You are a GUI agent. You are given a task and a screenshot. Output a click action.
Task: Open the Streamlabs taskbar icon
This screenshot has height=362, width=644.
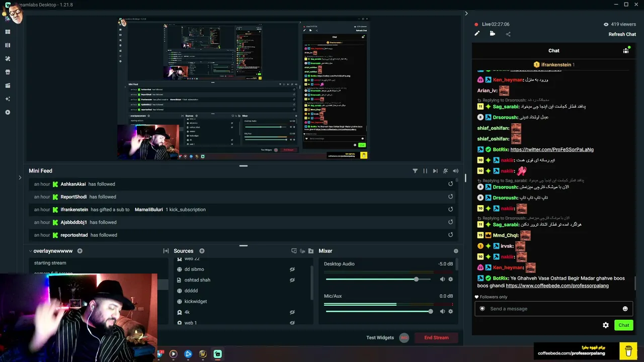pyautogui.click(x=218, y=354)
